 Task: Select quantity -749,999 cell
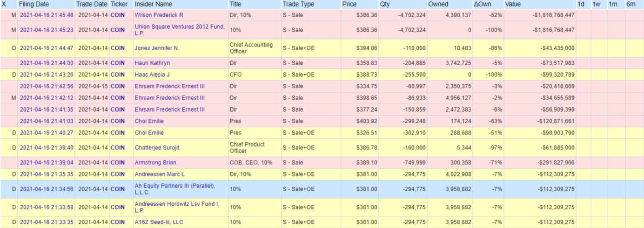click(403, 162)
